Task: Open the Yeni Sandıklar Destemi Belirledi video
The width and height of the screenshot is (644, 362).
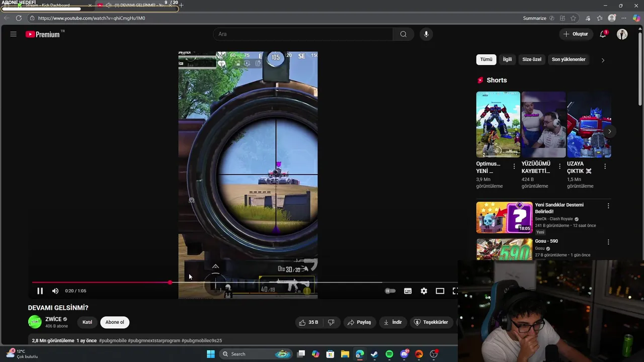Action: coord(504,217)
